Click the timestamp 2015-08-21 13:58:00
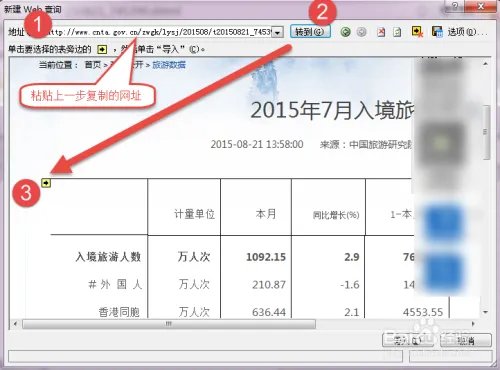 pyautogui.click(x=257, y=144)
